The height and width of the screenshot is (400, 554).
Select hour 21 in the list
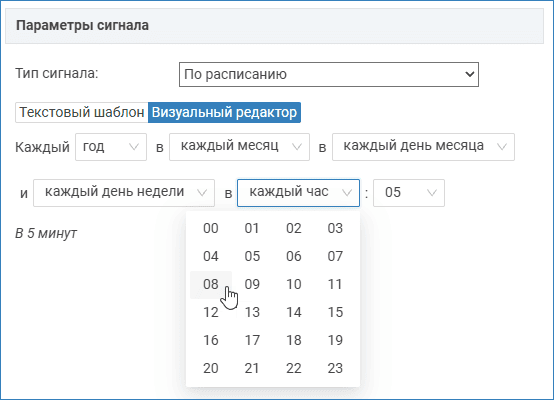[x=252, y=369]
